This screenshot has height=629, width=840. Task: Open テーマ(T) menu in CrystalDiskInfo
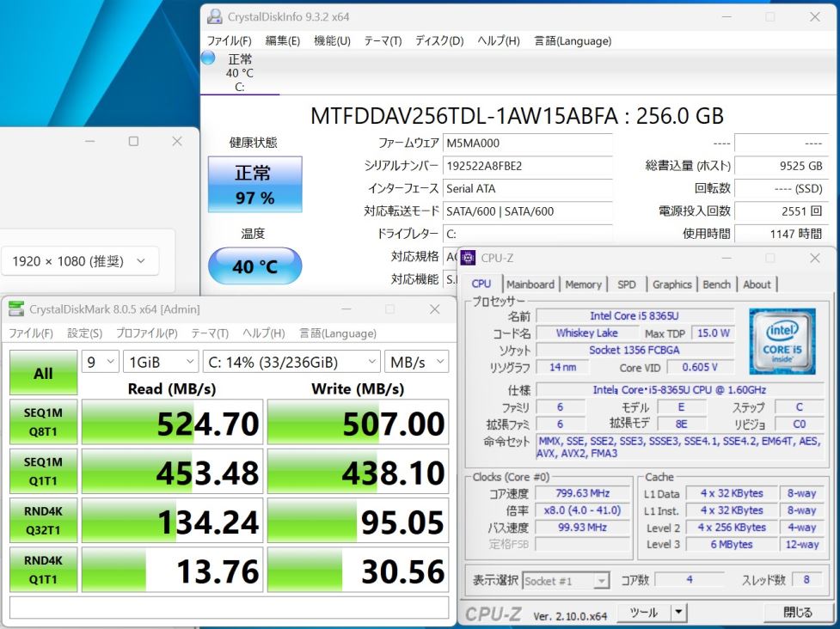[383, 40]
